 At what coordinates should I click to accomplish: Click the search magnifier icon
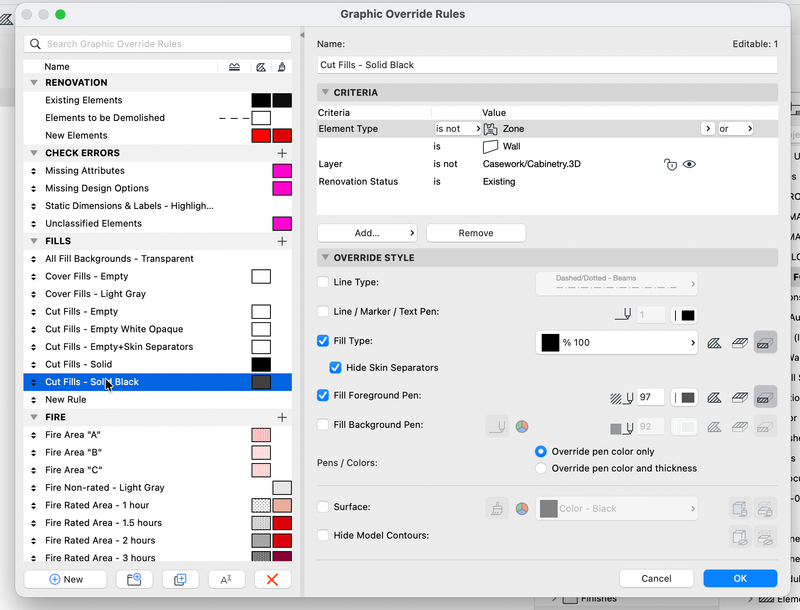[x=35, y=44]
